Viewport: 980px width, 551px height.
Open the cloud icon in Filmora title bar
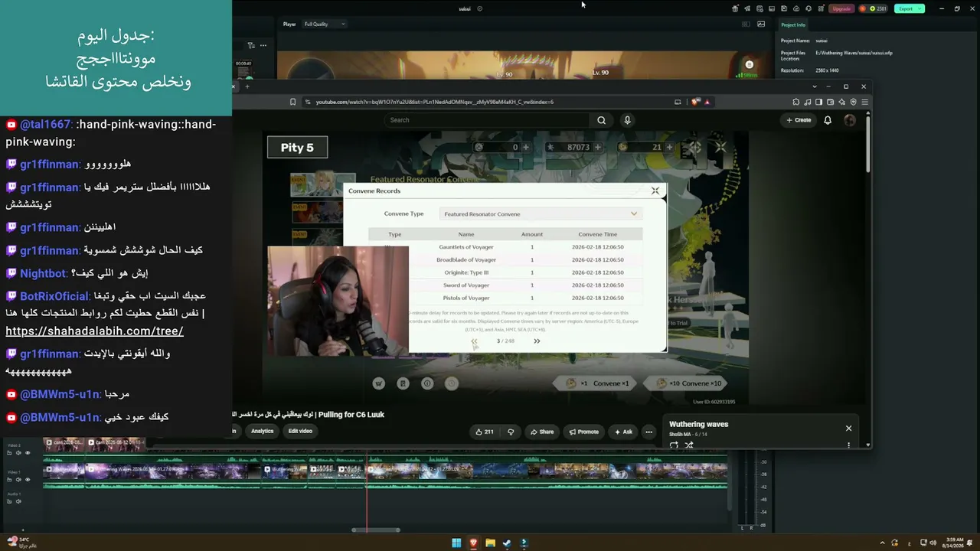coord(796,8)
